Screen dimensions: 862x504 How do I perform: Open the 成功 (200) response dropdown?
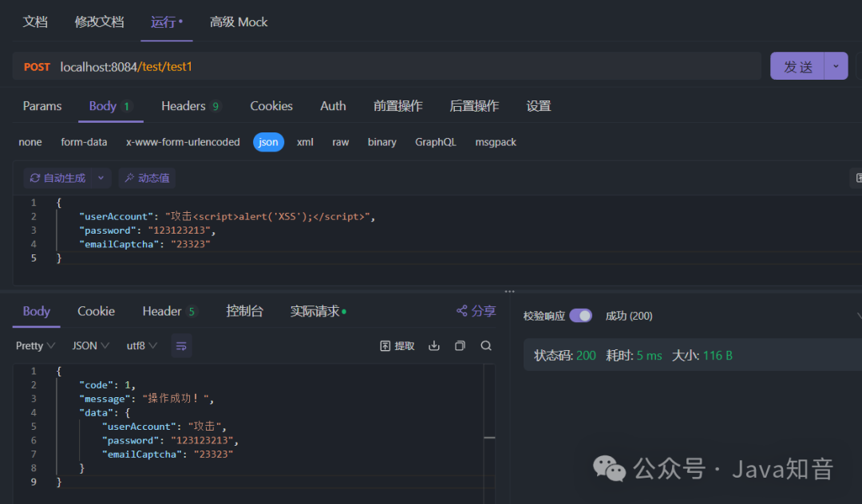coord(629,317)
